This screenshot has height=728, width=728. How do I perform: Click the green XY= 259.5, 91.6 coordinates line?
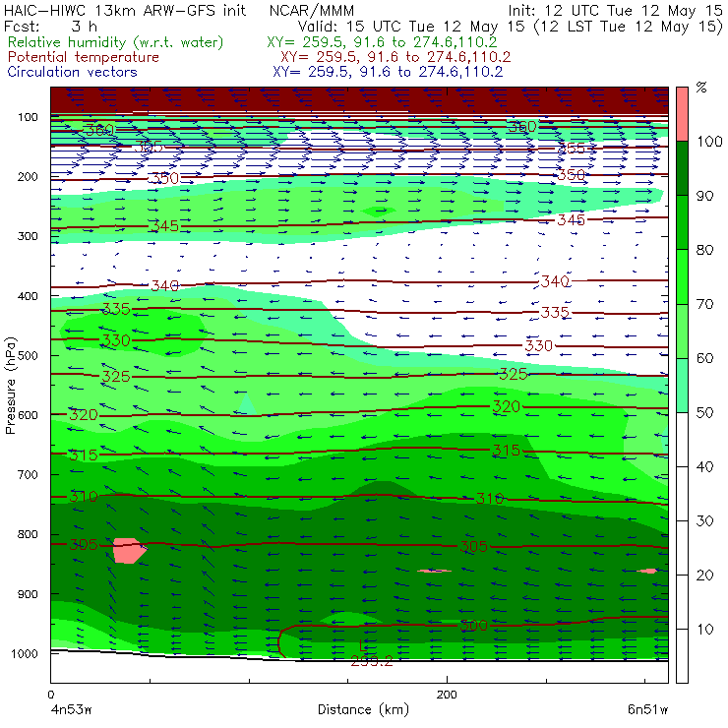(x=382, y=42)
